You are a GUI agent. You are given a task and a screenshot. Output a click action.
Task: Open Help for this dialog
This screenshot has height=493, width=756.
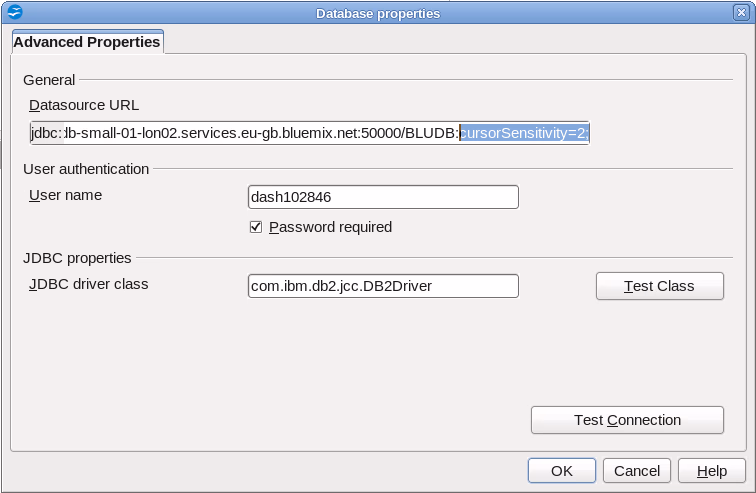pyautogui.click(x=711, y=471)
